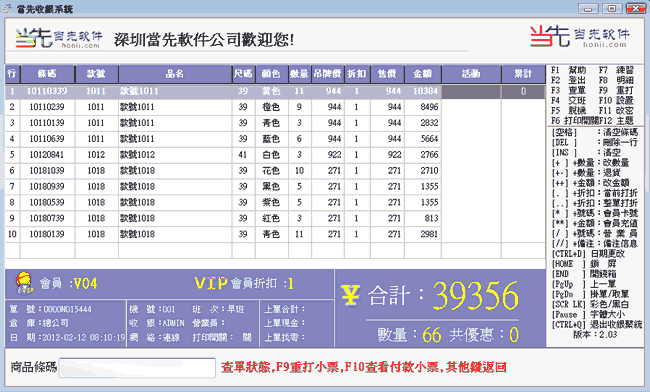Click the application icon in title bar

7,8
